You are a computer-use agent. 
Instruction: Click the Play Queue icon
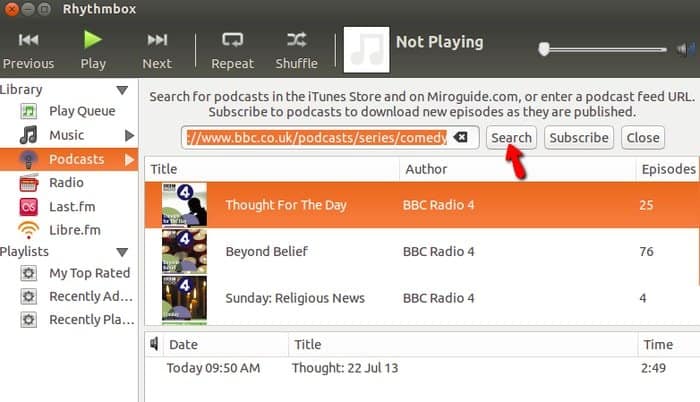pyautogui.click(x=29, y=111)
